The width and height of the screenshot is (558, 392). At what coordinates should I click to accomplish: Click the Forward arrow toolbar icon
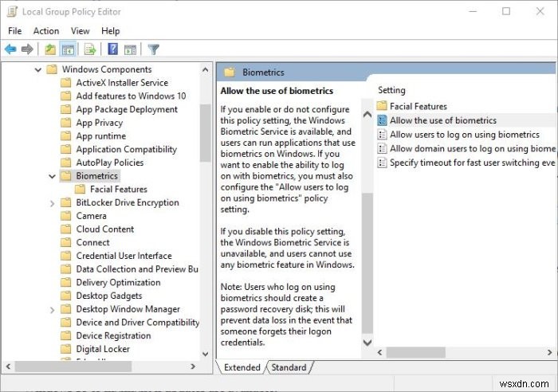tap(27, 49)
